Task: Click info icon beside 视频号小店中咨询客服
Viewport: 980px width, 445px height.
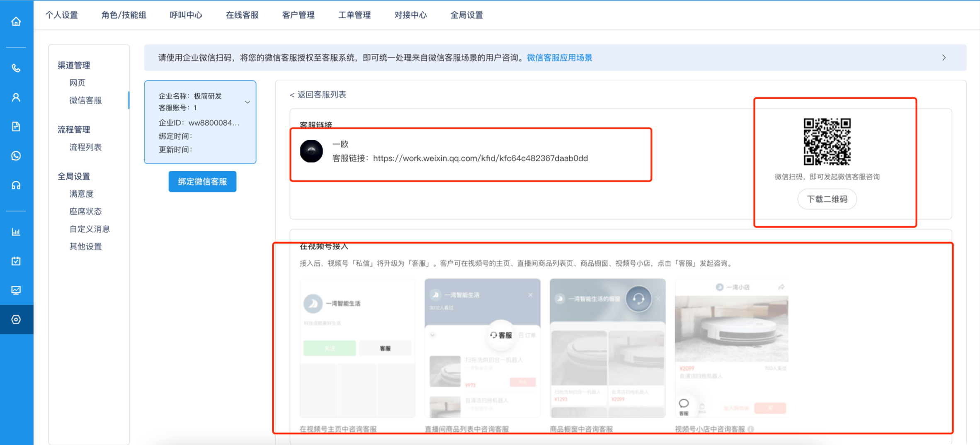Action: point(751,429)
